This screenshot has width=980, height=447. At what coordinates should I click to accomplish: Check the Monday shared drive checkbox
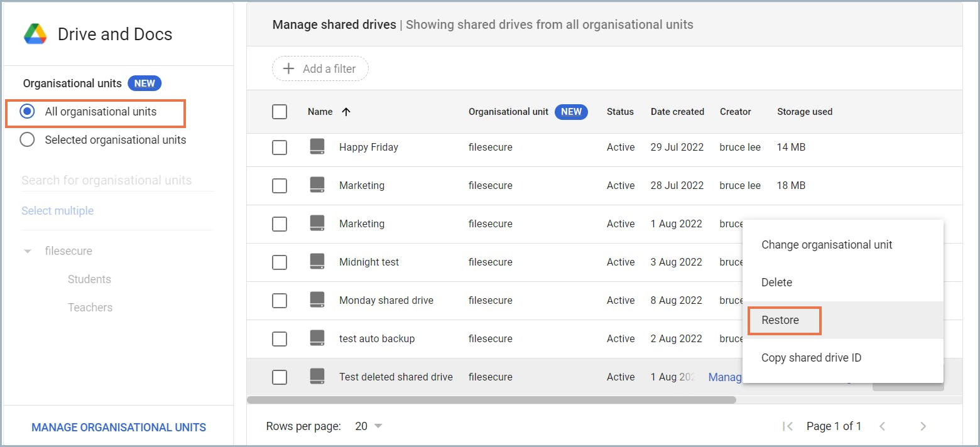[280, 301]
